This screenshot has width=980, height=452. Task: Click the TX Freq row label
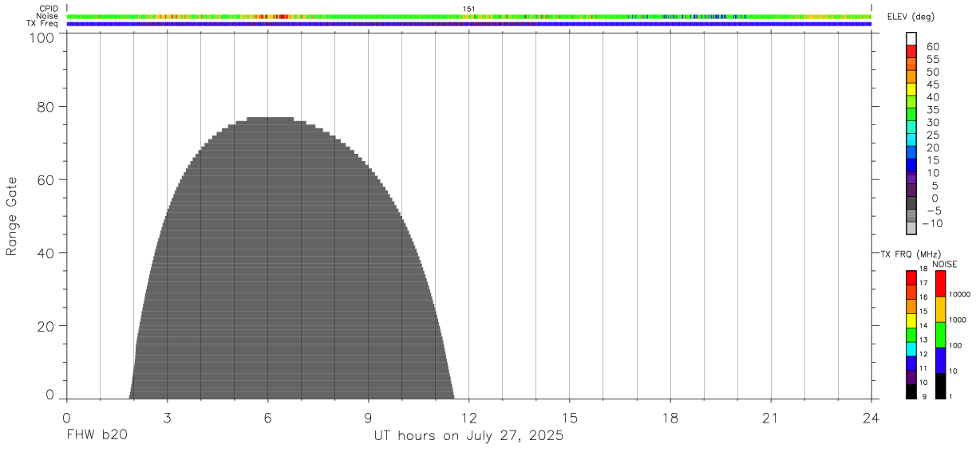43,24
